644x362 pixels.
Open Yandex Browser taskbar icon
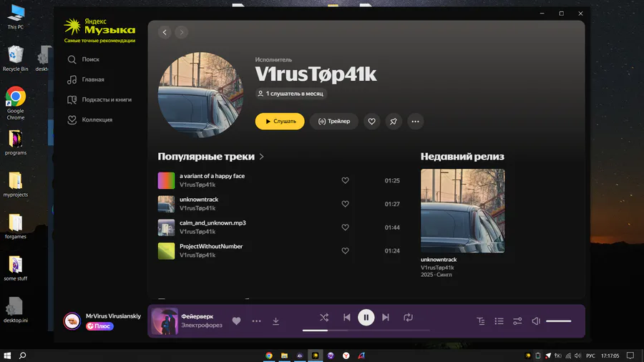click(x=346, y=356)
